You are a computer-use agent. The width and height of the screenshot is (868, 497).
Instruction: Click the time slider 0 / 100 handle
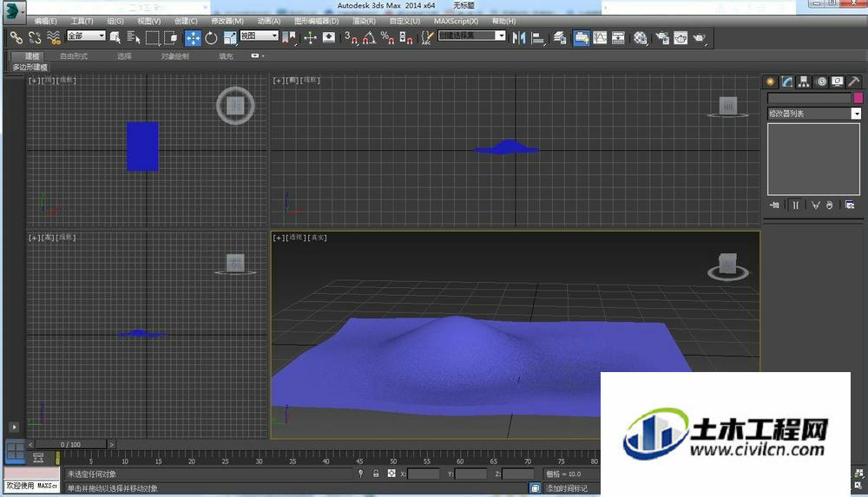pos(71,444)
